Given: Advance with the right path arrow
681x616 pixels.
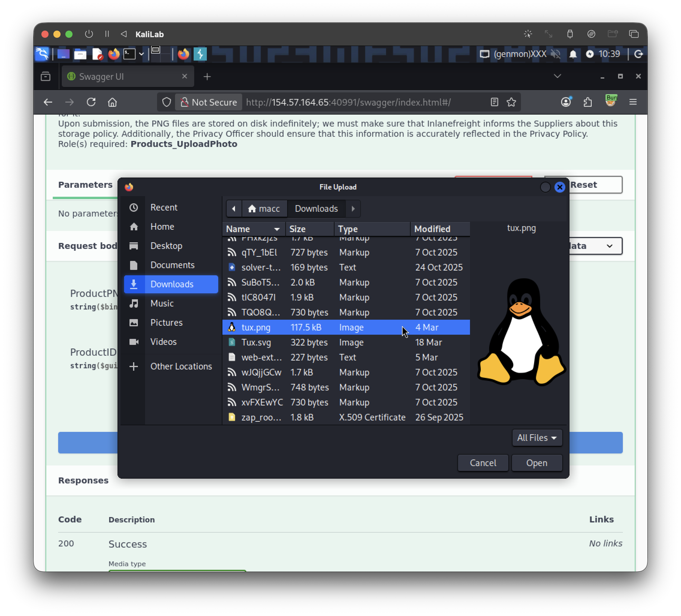Looking at the screenshot, I should click(353, 209).
